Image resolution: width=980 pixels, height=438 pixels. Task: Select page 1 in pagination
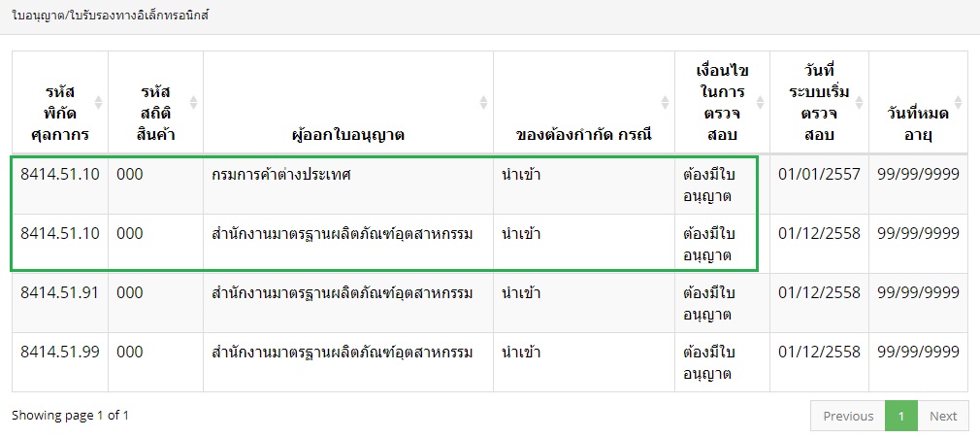[900, 416]
